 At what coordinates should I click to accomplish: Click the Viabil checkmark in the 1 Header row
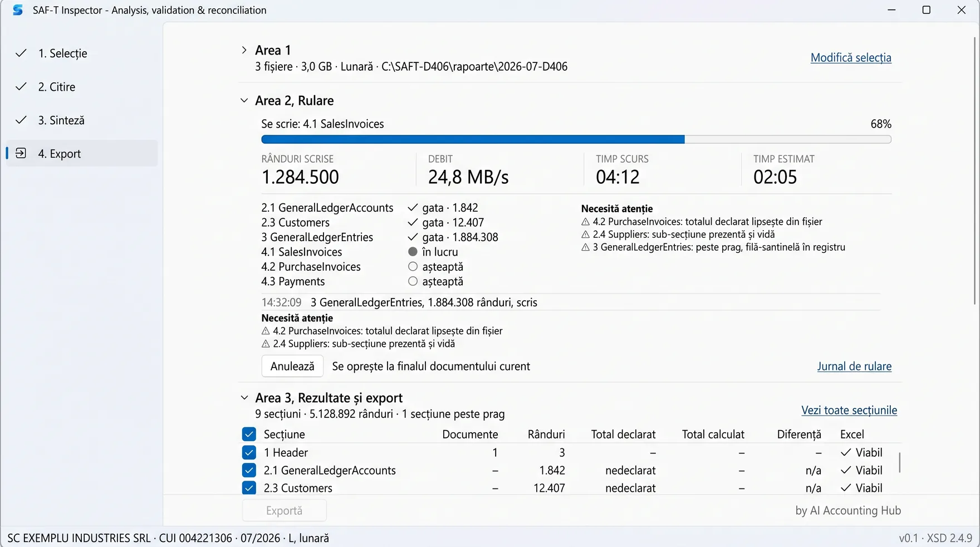click(846, 452)
